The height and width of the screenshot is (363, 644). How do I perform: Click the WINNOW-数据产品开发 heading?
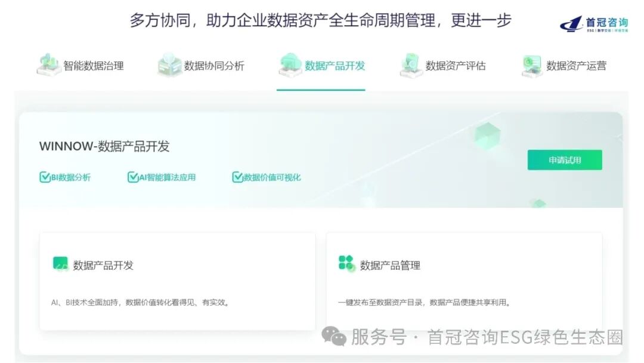pyautogui.click(x=104, y=146)
